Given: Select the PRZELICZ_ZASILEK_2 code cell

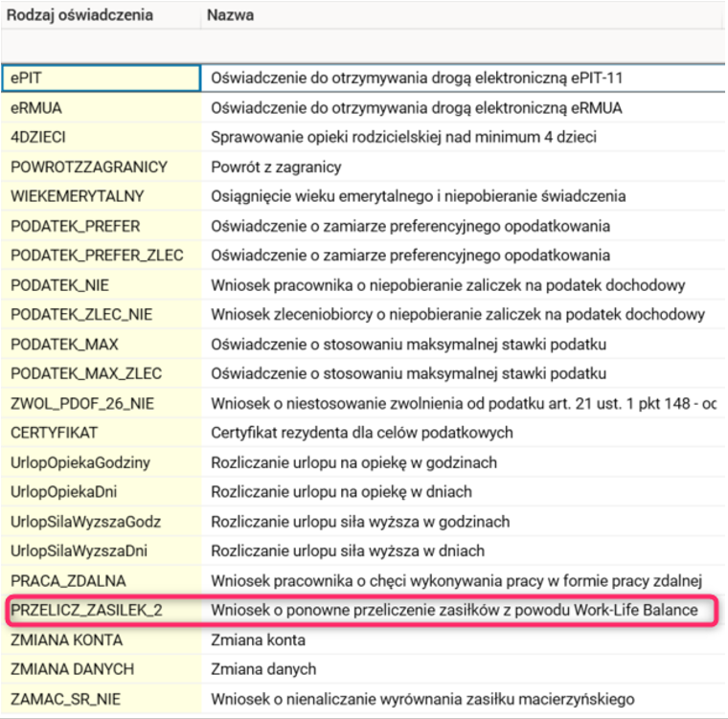Looking at the screenshot, I should (102, 610).
